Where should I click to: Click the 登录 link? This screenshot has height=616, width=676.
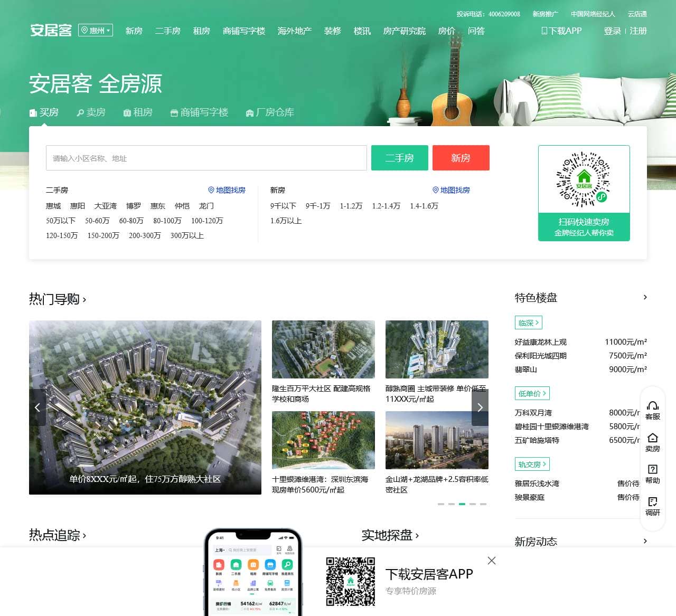(x=613, y=31)
